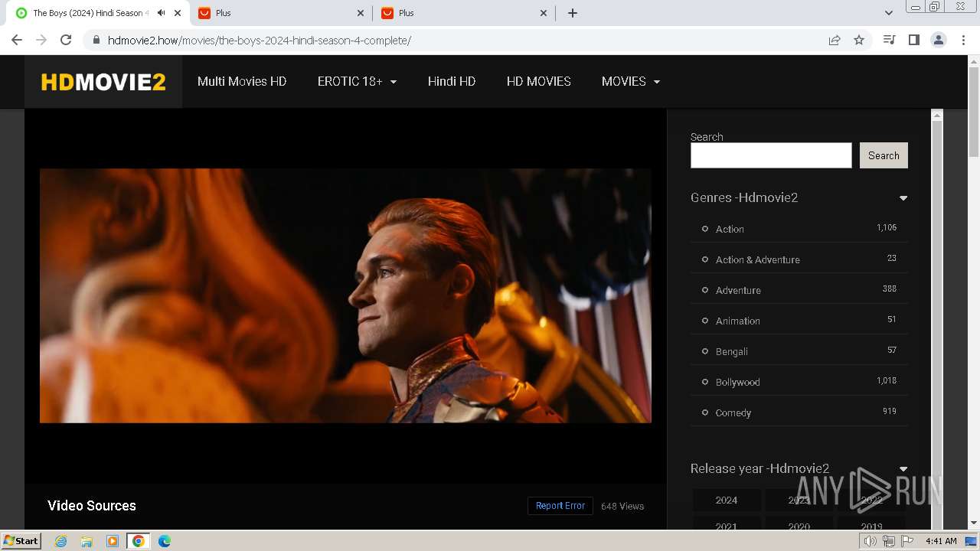Open the Animation genre
This screenshot has height=551, width=980.
click(737, 321)
